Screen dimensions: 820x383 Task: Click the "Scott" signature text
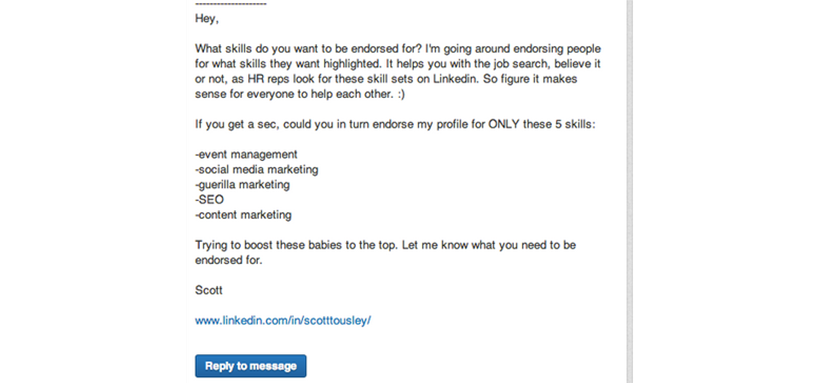pyautogui.click(x=209, y=290)
